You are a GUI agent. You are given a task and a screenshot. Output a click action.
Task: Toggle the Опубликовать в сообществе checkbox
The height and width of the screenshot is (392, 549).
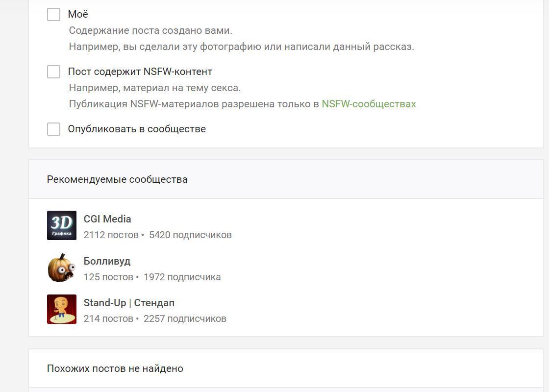(54, 129)
